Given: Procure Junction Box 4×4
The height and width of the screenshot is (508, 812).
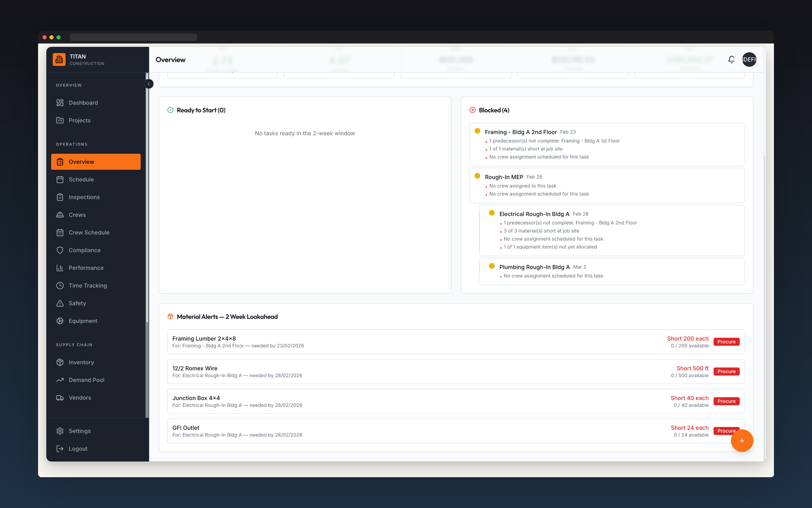Looking at the screenshot, I should [726, 401].
